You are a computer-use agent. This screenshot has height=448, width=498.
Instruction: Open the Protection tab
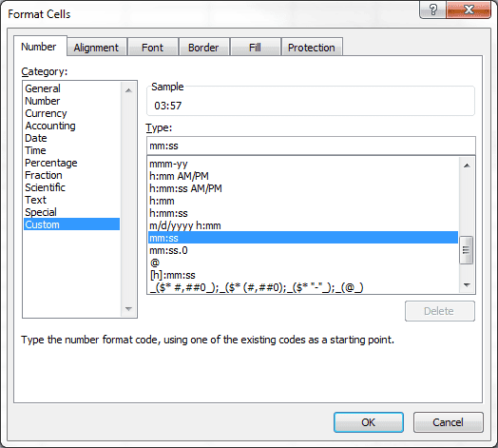pos(312,48)
